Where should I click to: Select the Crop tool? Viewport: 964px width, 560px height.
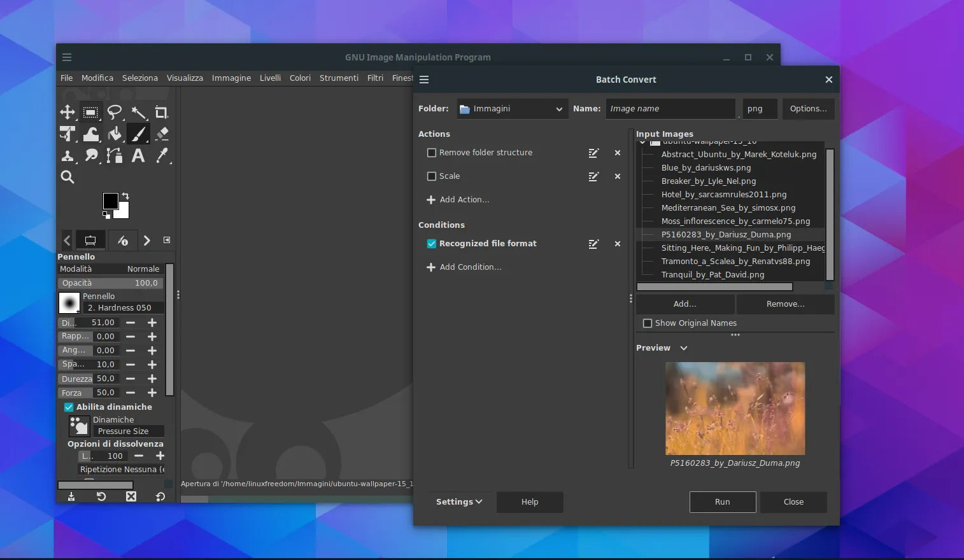click(x=162, y=113)
